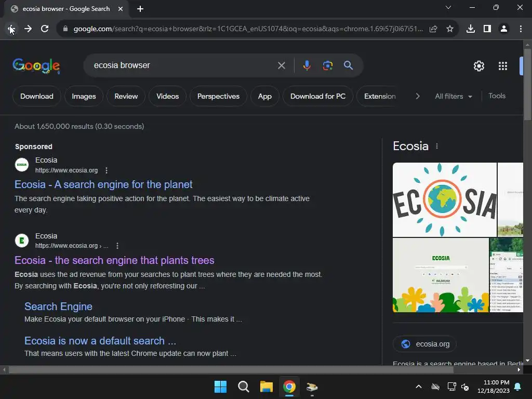Open the Windows Start menu

point(220,387)
